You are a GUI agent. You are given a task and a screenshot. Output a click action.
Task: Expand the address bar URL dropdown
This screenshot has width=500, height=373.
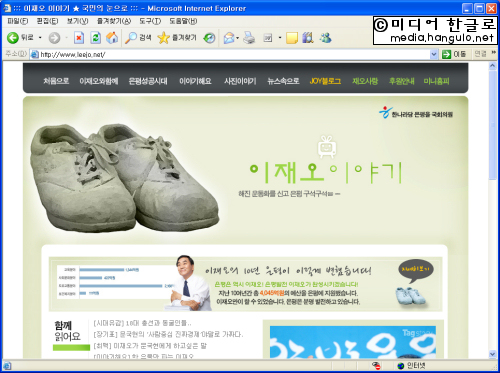[x=434, y=54]
